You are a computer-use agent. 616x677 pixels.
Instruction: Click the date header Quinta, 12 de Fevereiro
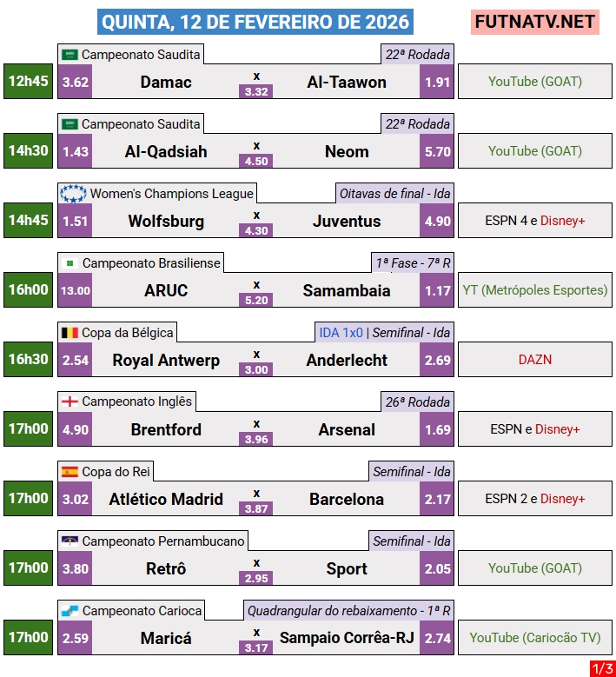coord(256,22)
